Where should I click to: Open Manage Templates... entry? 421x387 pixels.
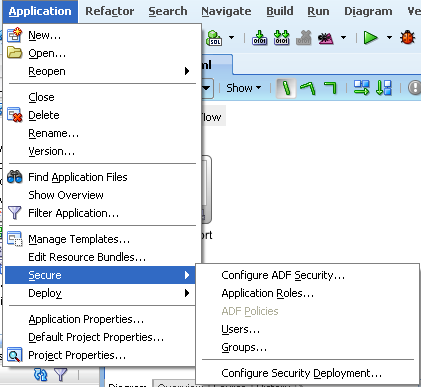[103, 239]
